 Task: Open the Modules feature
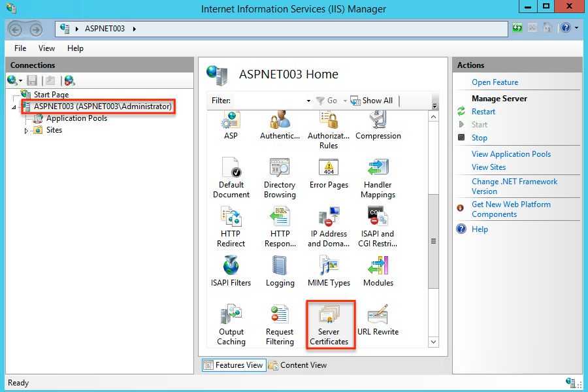378,271
